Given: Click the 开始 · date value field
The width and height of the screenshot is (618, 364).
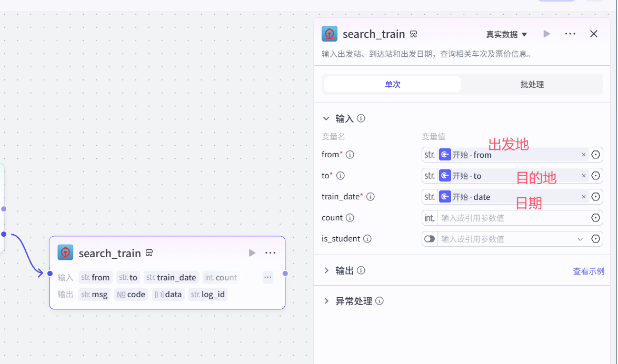Looking at the screenshot, I should click(512, 197).
